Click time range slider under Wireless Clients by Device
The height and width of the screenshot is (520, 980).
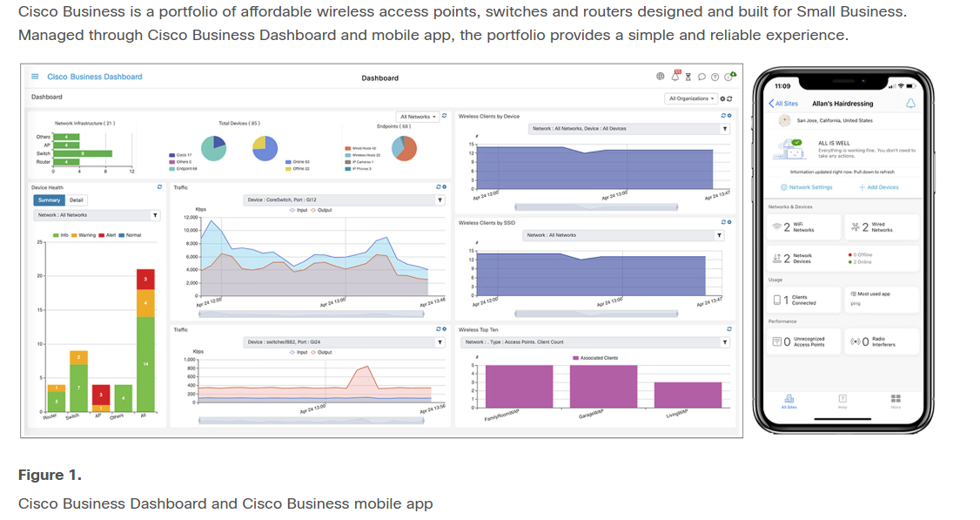[x=595, y=206]
